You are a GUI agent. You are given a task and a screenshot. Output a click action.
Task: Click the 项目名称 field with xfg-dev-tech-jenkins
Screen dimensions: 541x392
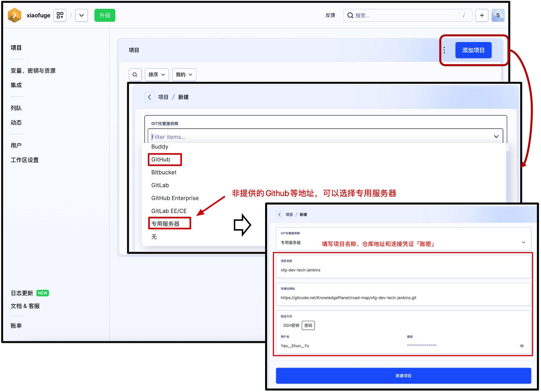[403, 267]
